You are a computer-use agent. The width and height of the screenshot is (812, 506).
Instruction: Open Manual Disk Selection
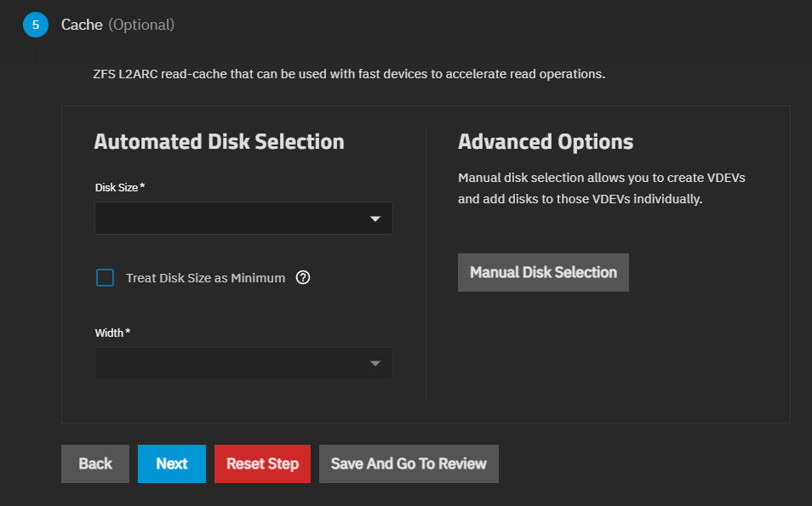(543, 272)
